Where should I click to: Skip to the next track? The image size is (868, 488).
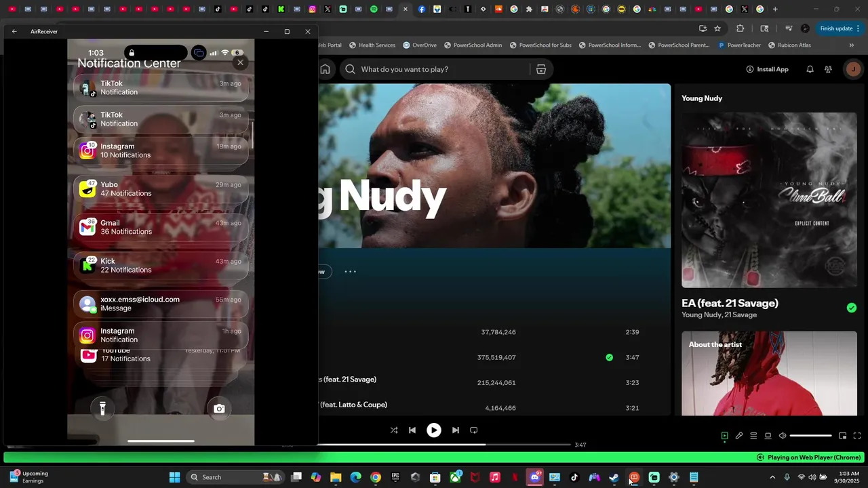(x=456, y=430)
